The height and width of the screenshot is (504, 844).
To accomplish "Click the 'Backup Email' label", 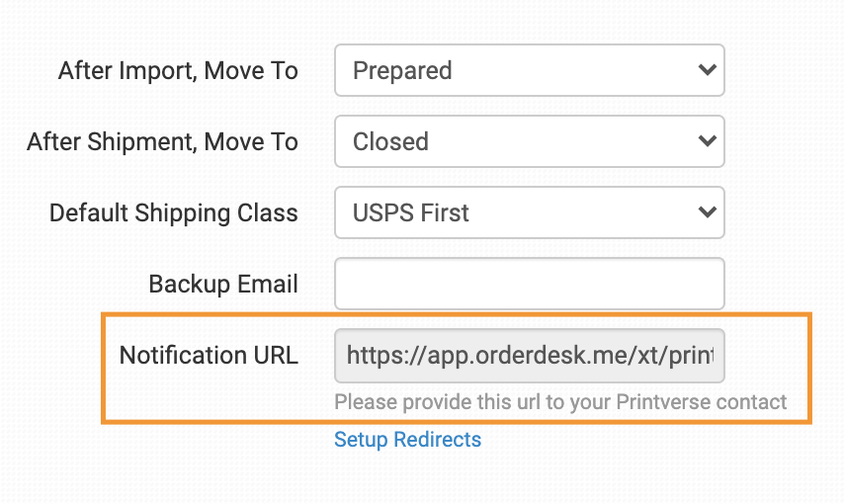I will pos(223,285).
